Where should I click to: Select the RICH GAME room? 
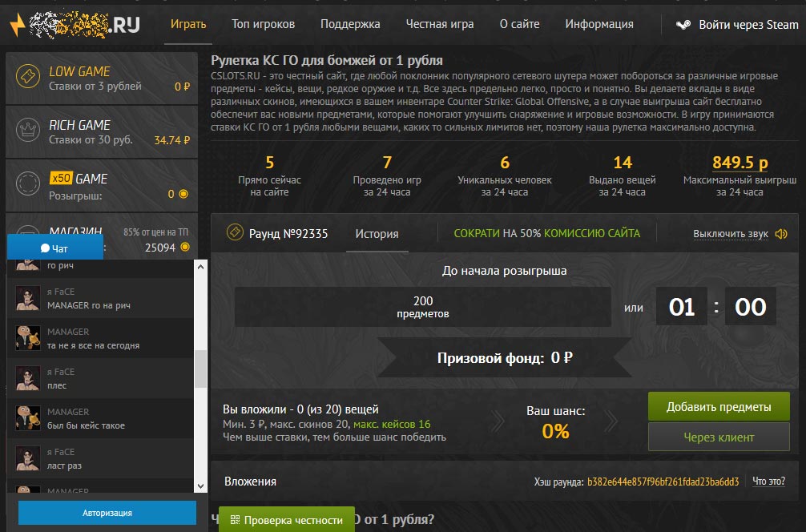[102, 131]
